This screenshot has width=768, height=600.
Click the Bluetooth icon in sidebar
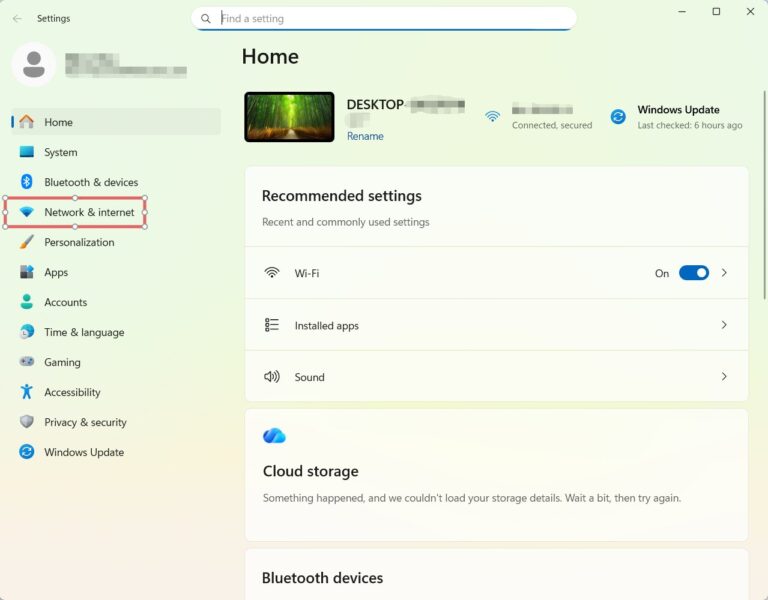26,182
